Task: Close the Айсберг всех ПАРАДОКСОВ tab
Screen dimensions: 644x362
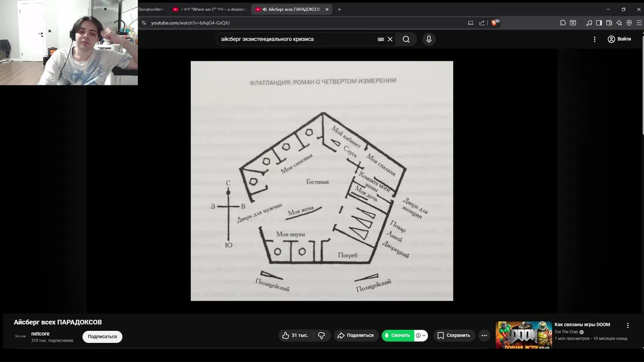Action: click(327, 9)
